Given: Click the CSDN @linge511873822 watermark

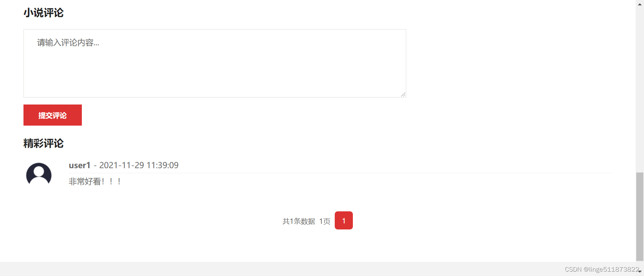Looking at the screenshot, I should (602, 269).
